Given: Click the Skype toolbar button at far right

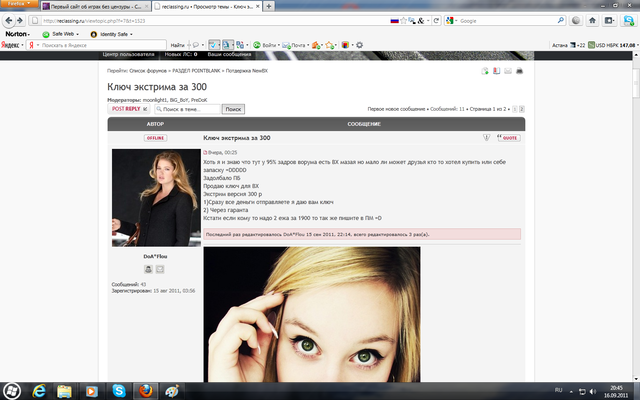Looking at the screenshot, I should (x=628, y=20).
